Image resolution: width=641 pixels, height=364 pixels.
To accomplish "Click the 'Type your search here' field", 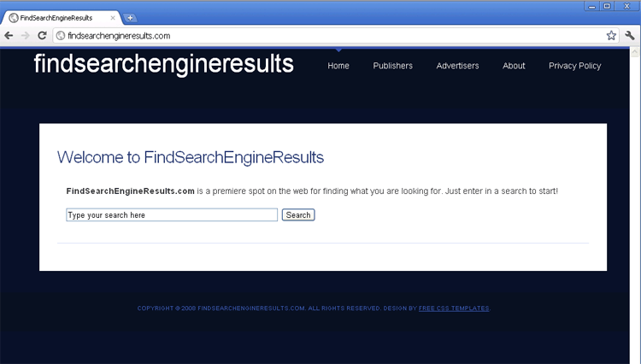I will (171, 215).
